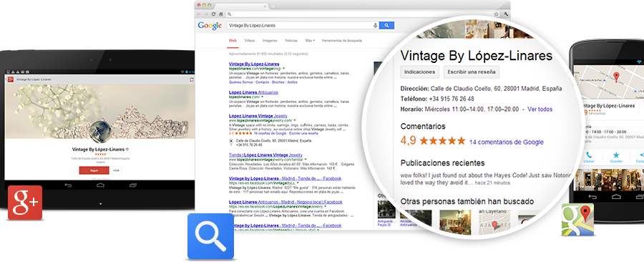The image size is (644, 262).
Task: Open López-Linares Anticuarios result
Action: coord(253,92)
